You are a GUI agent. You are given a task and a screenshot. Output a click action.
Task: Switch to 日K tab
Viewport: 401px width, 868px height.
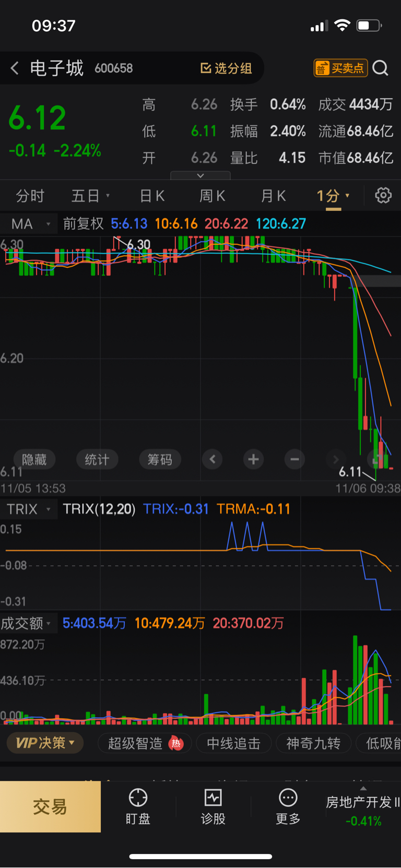[152, 196]
